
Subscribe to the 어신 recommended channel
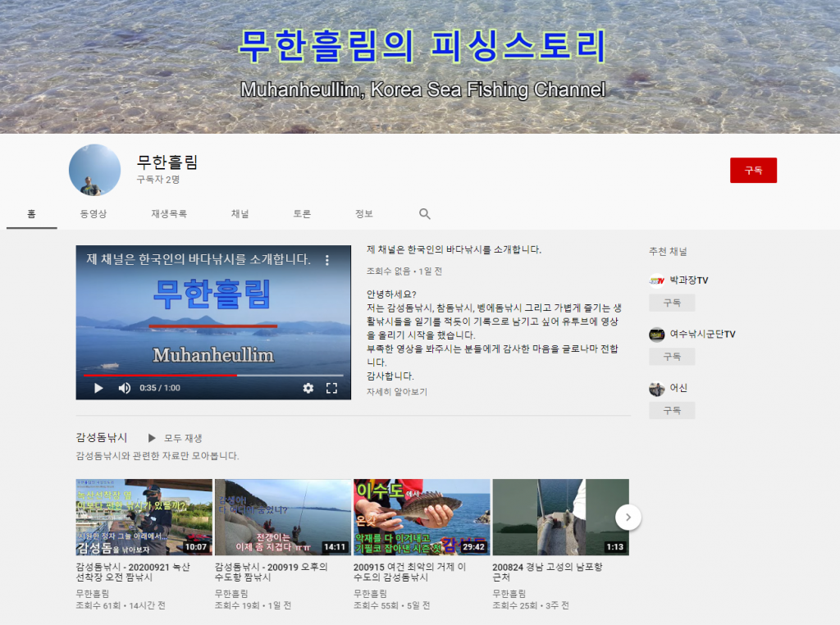point(672,411)
